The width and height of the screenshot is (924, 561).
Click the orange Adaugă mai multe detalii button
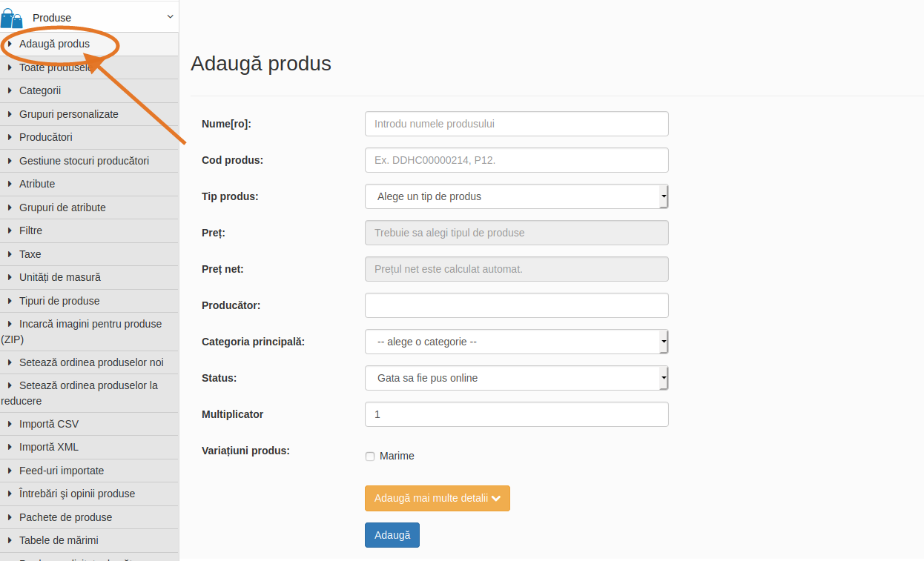[x=438, y=499]
